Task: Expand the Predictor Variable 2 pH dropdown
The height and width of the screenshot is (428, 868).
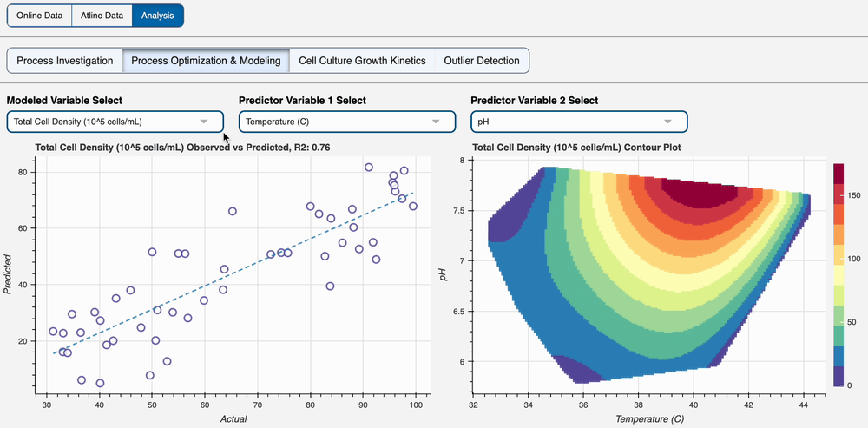Action: 578,122
